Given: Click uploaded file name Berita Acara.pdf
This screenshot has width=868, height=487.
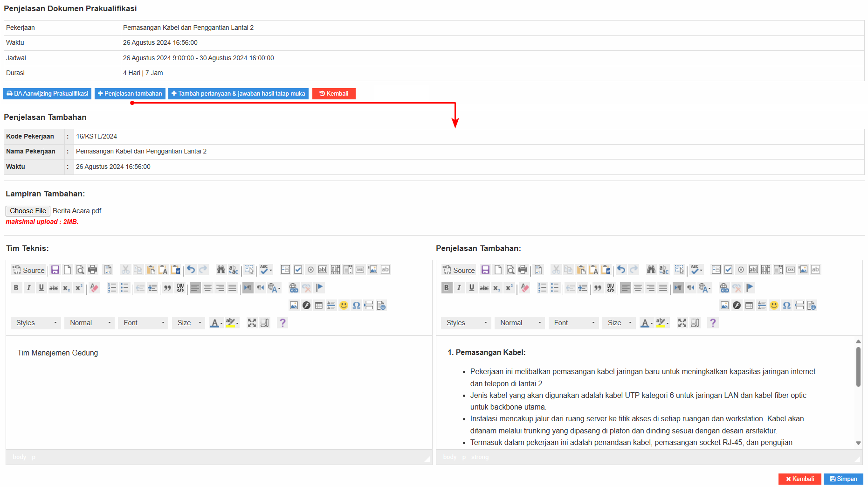Looking at the screenshot, I should pos(77,211).
